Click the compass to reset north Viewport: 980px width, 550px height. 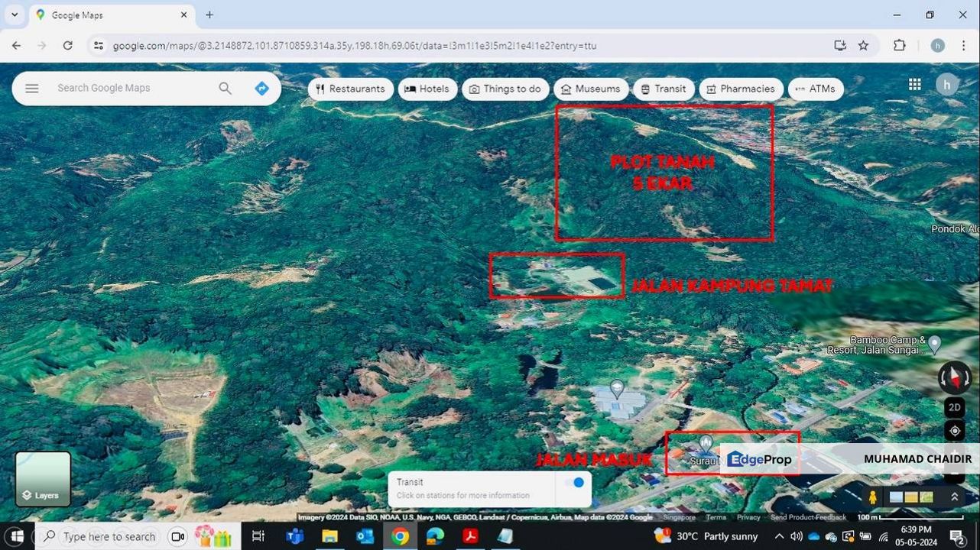pyautogui.click(x=954, y=377)
